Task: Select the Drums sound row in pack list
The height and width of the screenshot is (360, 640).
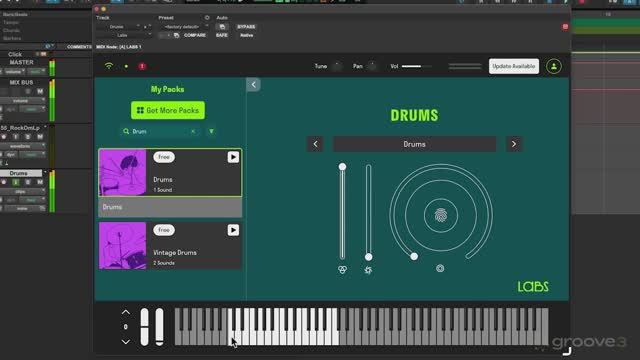Action: click(170, 207)
